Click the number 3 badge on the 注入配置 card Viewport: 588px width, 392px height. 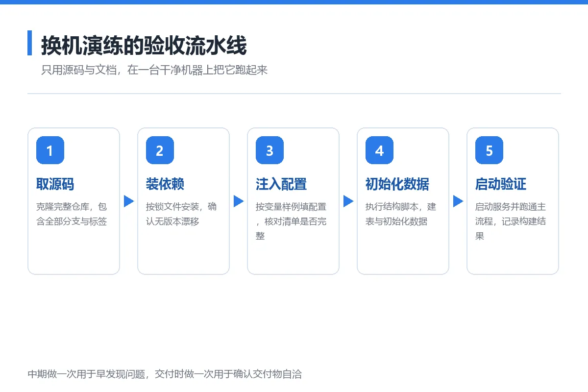(x=269, y=150)
